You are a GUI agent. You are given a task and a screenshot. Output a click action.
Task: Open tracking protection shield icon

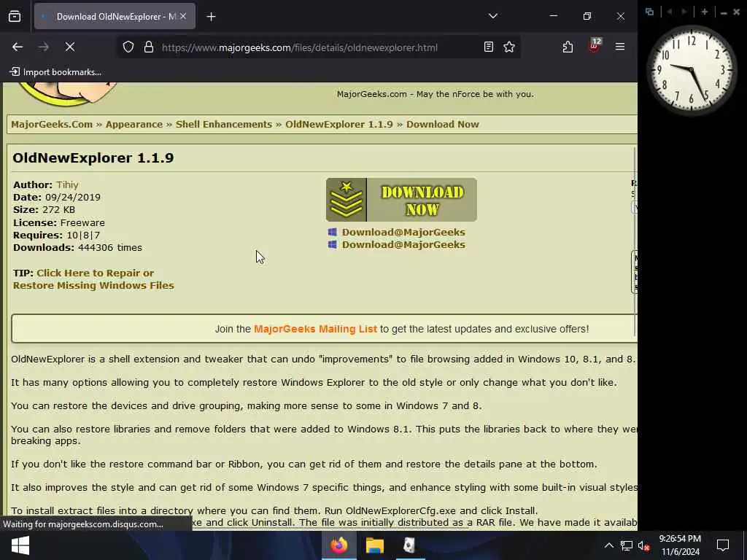(x=128, y=47)
